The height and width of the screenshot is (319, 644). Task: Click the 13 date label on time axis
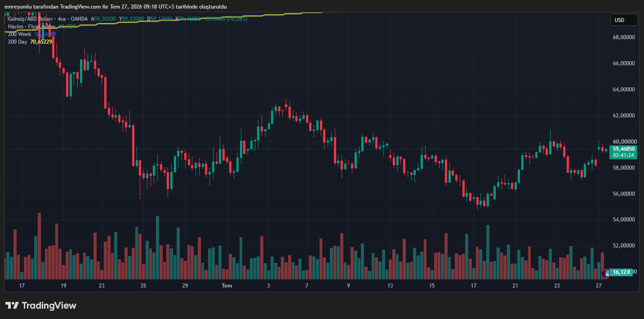click(390, 286)
